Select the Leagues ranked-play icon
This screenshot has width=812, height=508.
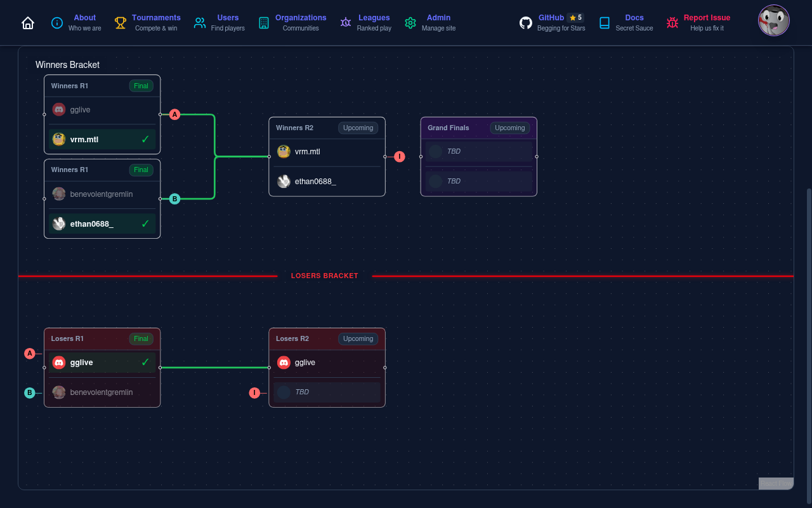pyautogui.click(x=346, y=22)
